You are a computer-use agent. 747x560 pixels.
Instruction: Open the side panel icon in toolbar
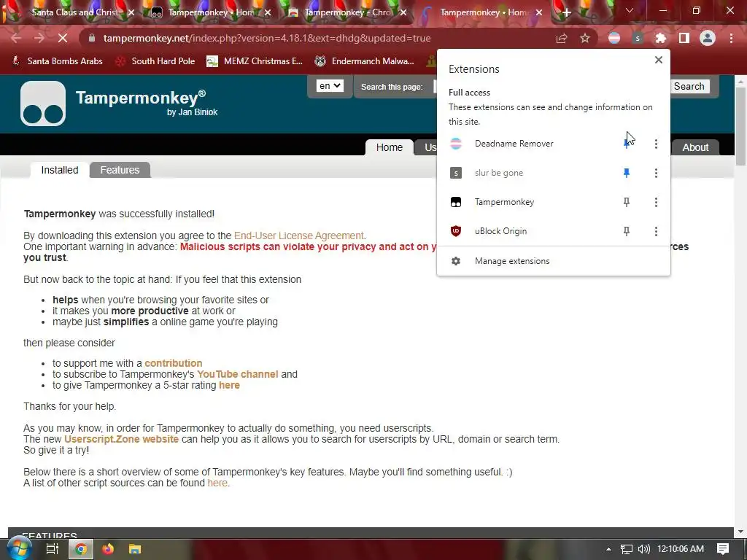[x=684, y=38]
